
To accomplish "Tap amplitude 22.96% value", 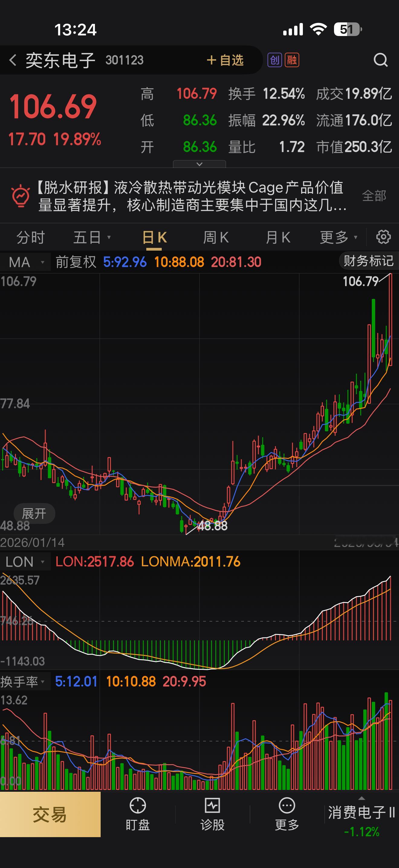I will pyautogui.click(x=283, y=120).
